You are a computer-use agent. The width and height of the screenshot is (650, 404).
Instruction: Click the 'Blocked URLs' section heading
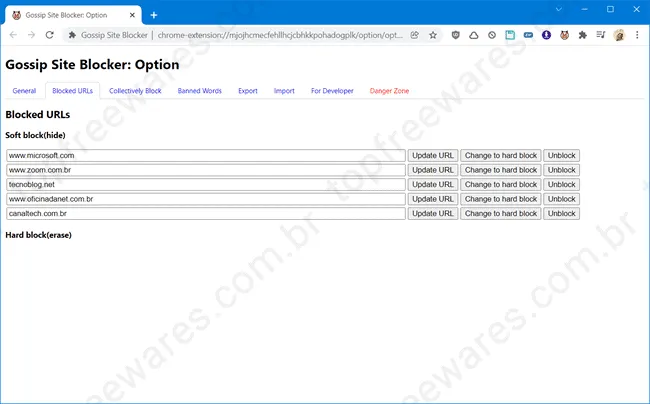[38, 114]
